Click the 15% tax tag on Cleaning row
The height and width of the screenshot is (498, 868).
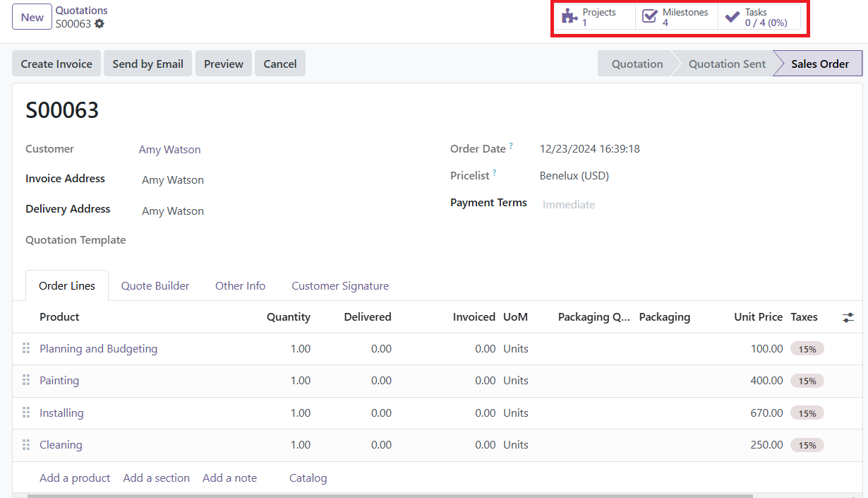click(x=807, y=445)
